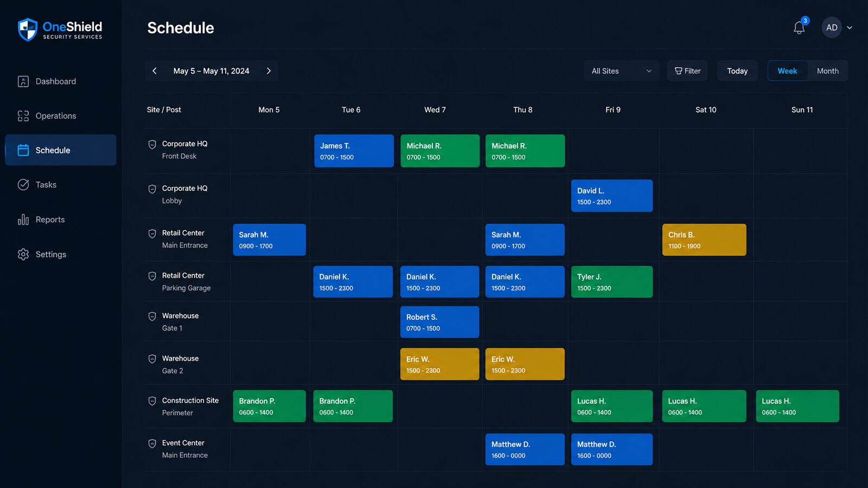Open Tyler J. 1500 - 2300 shift

612,281
